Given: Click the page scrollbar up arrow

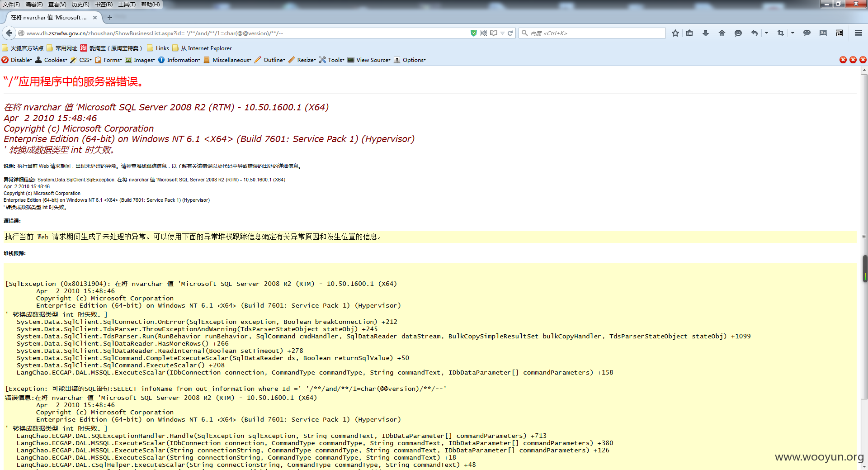Looking at the screenshot, I should [x=864, y=70].
